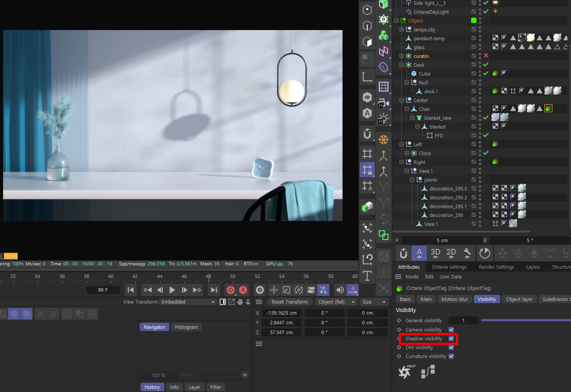Screen dimensions: 571x392
Task: Toggle OctaneDayLight enable checkmark
Action: tap(486, 12)
